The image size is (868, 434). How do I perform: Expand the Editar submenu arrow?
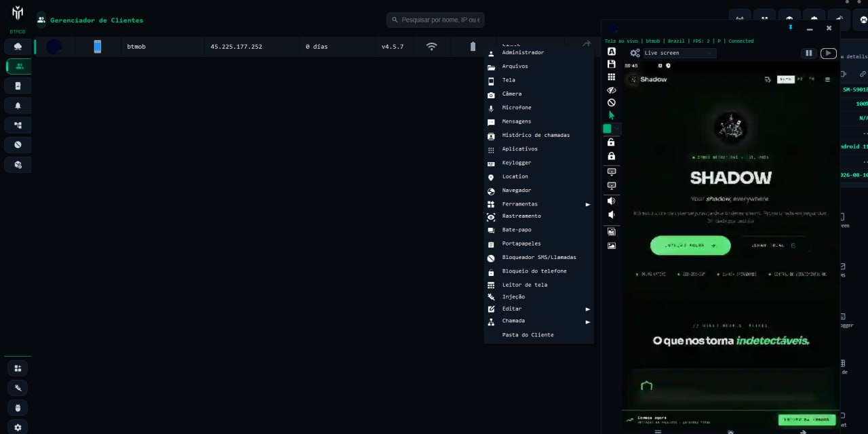[x=588, y=309]
